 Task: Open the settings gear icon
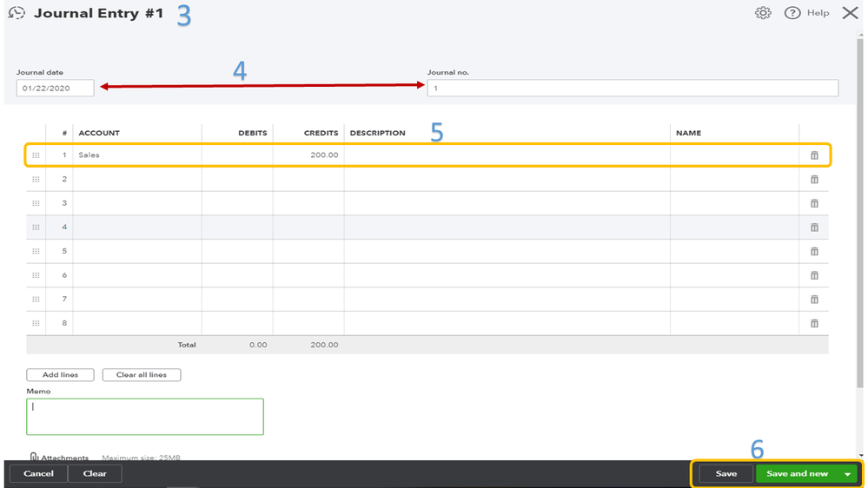click(763, 13)
